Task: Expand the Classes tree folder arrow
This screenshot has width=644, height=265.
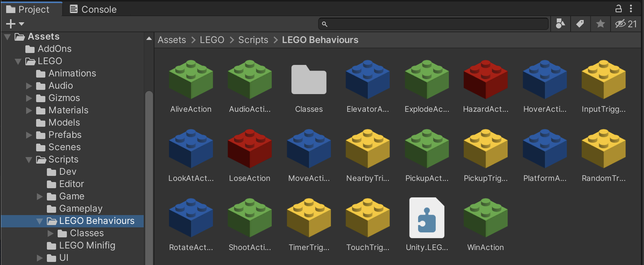Action: coord(50,233)
